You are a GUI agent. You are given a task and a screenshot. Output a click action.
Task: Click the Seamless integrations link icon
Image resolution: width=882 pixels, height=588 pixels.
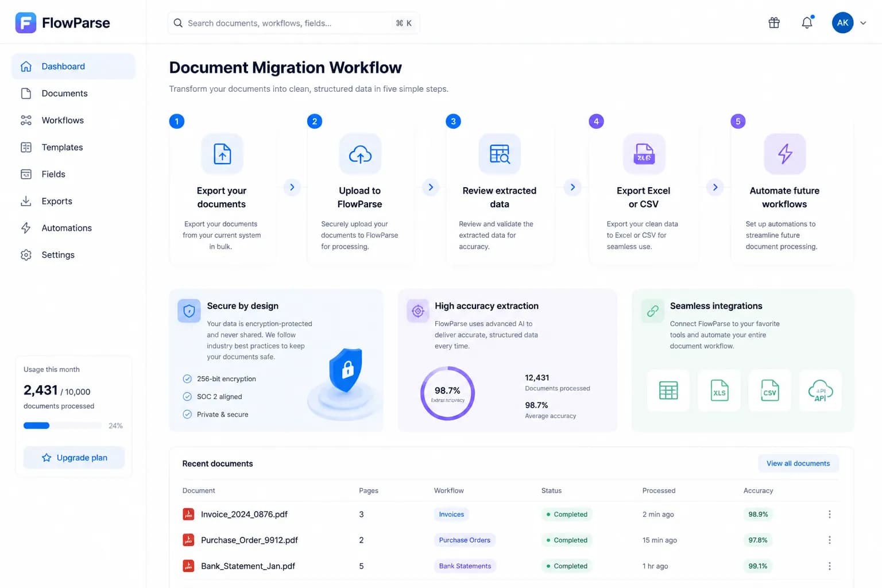point(653,311)
